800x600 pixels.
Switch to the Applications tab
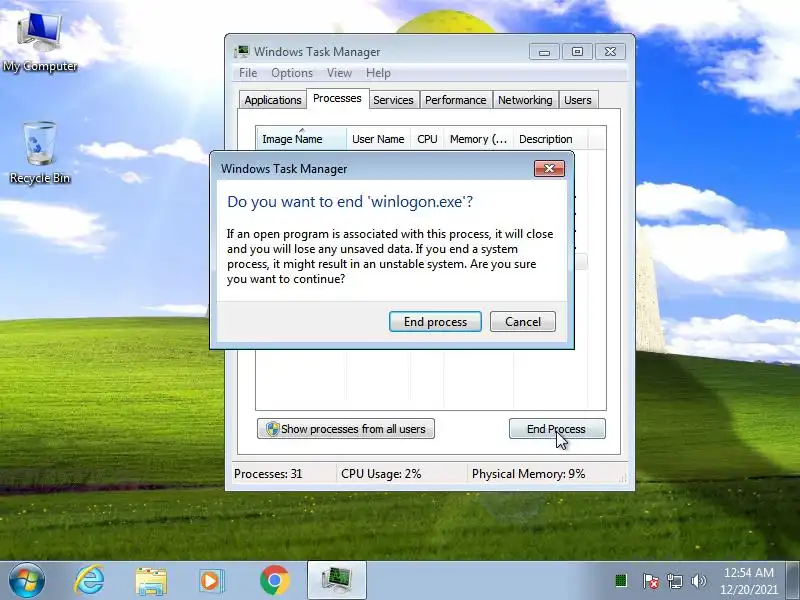272,100
